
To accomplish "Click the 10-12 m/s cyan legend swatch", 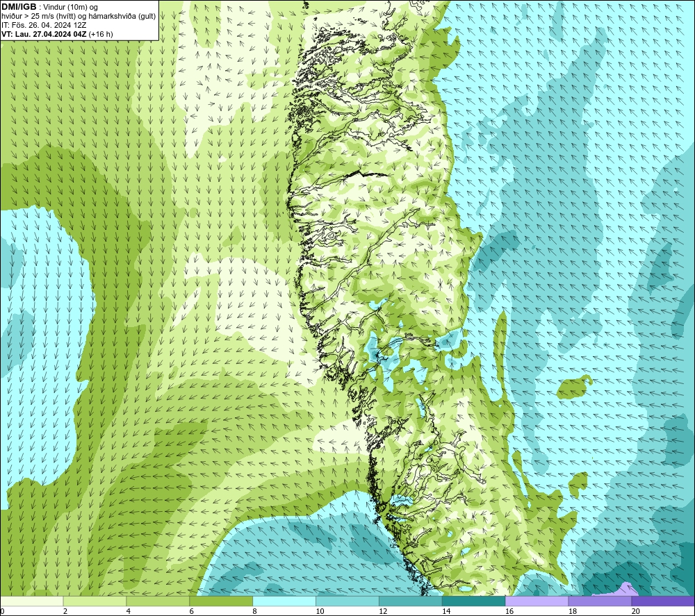I will tap(347, 601).
